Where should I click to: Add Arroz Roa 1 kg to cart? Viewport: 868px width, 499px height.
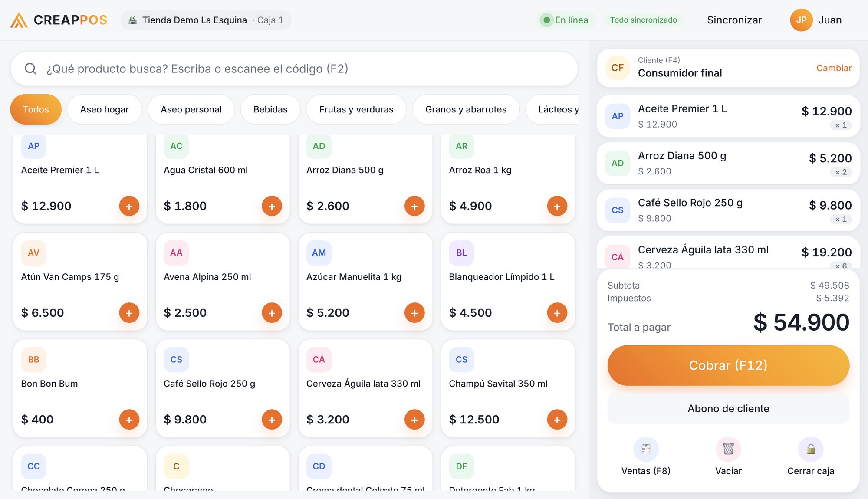(557, 206)
